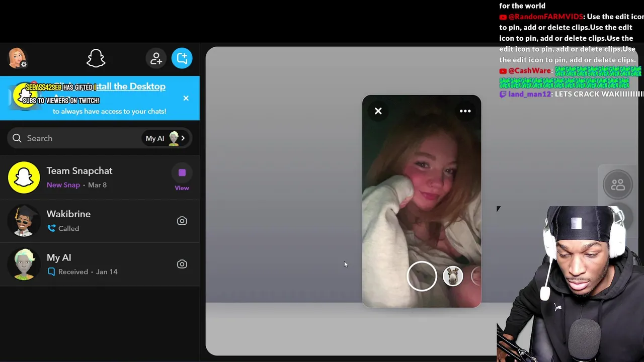The width and height of the screenshot is (644, 362).
Task: Open camera more options menu
Action: click(x=465, y=111)
